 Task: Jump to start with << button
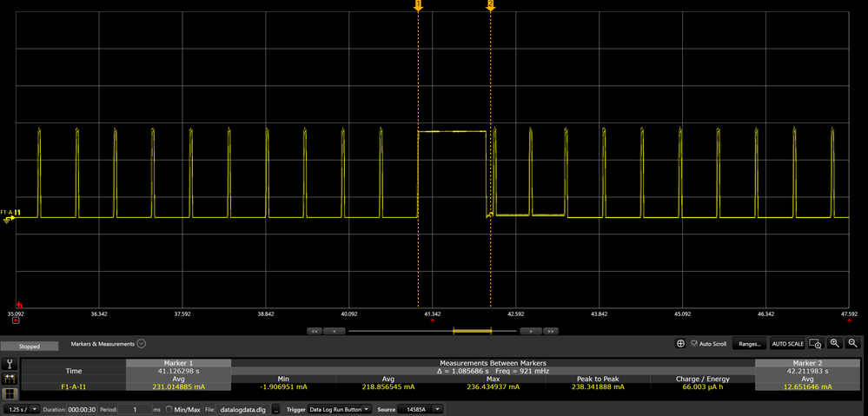pyautogui.click(x=314, y=331)
